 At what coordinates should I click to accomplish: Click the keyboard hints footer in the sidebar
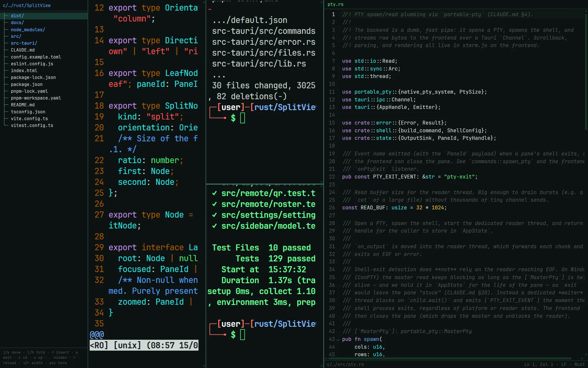[x=41, y=358]
